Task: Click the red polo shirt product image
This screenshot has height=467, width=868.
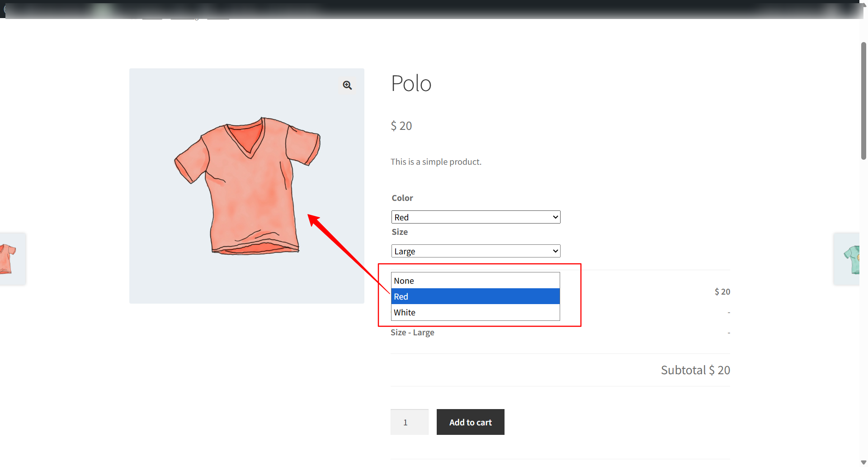Action: click(247, 186)
